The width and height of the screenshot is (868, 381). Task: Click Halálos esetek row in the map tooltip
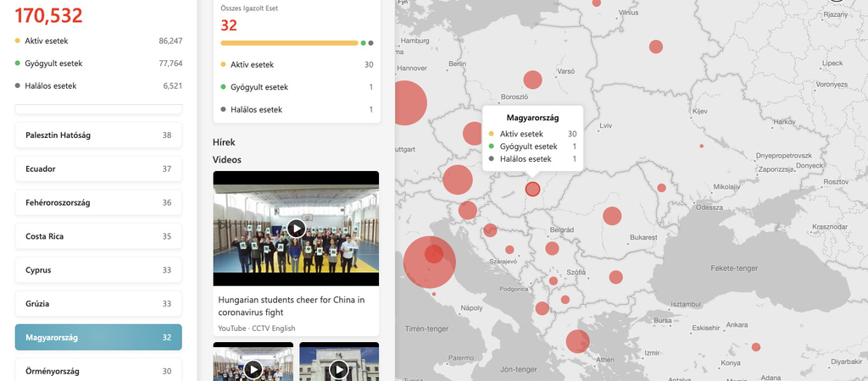tap(532, 158)
